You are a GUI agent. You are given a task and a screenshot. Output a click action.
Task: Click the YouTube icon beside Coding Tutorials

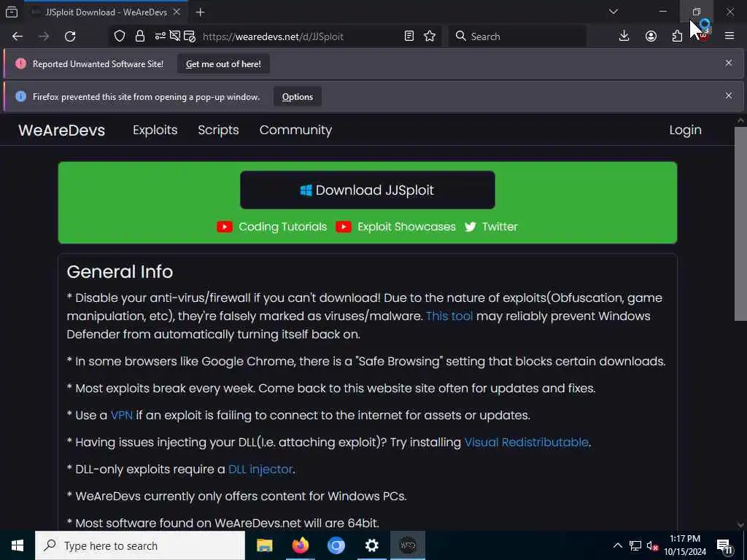tap(225, 227)
